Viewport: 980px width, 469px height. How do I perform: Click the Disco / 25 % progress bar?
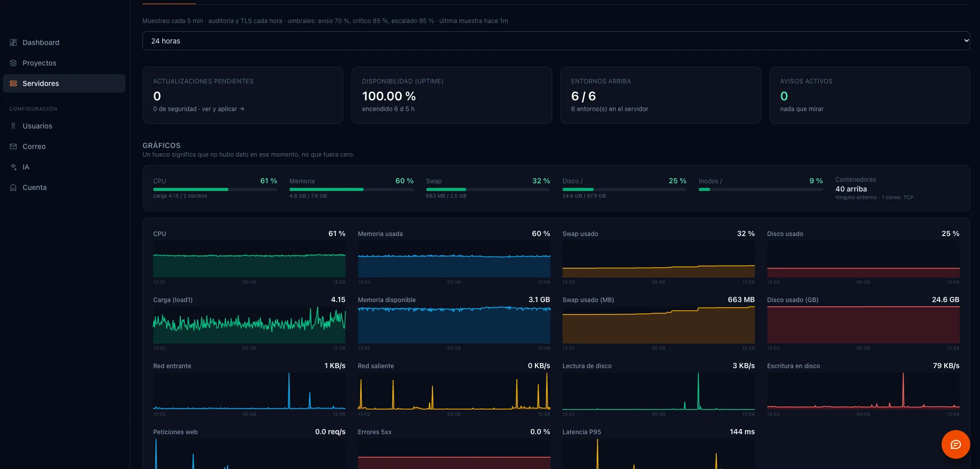pos(624,189)
